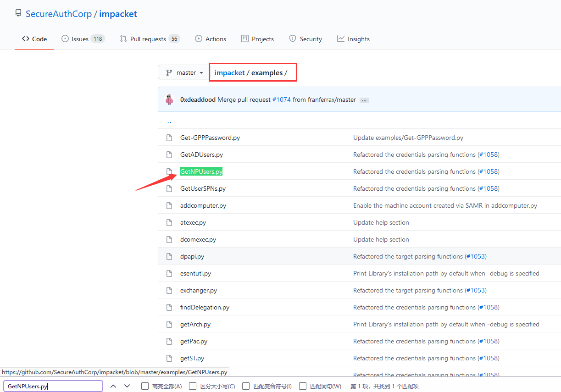Click the file icon beside dpapi.py
This screenshot has width=561, height=392.
169,256
